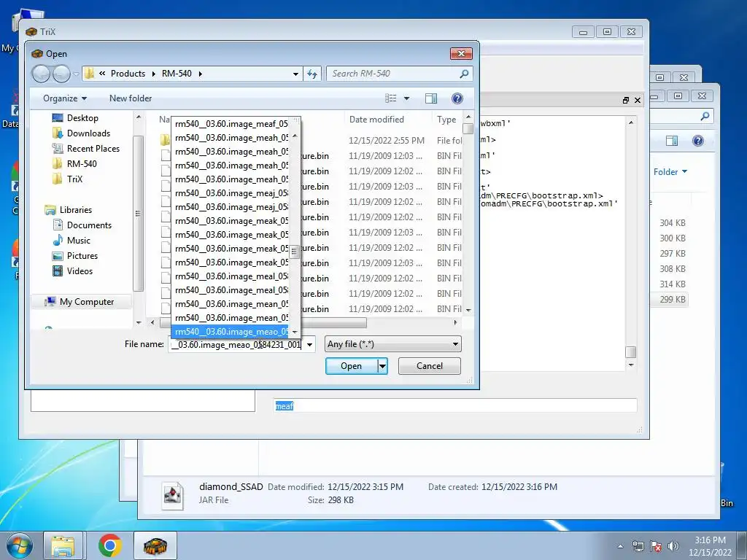The image size is (747, 560).
Task: Click diamond_SSAD JAR file icon in details pane
Action: 172,496
